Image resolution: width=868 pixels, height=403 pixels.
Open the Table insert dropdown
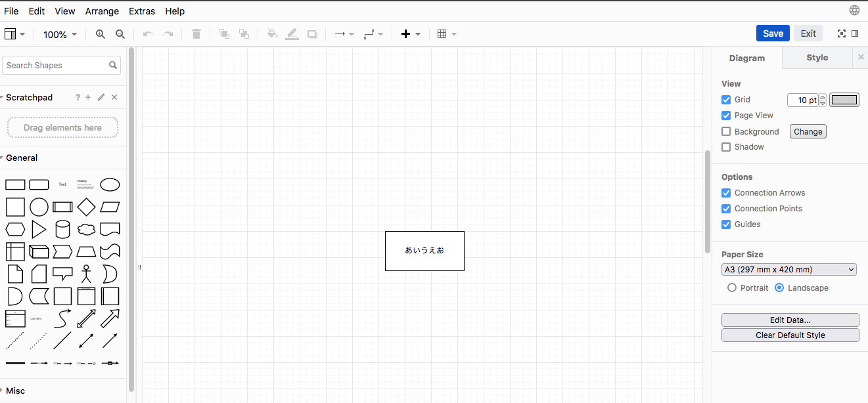(x=447, y=34)
